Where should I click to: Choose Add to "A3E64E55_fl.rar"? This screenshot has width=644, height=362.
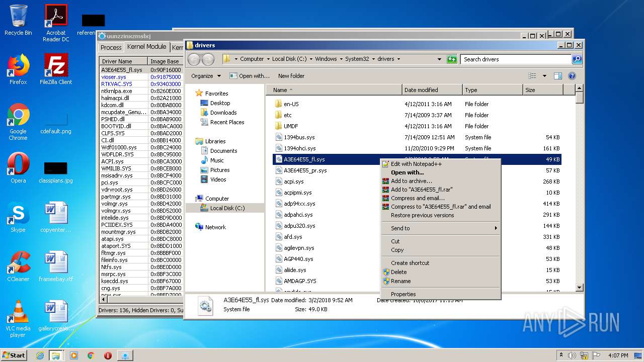(x=440, y=190)
